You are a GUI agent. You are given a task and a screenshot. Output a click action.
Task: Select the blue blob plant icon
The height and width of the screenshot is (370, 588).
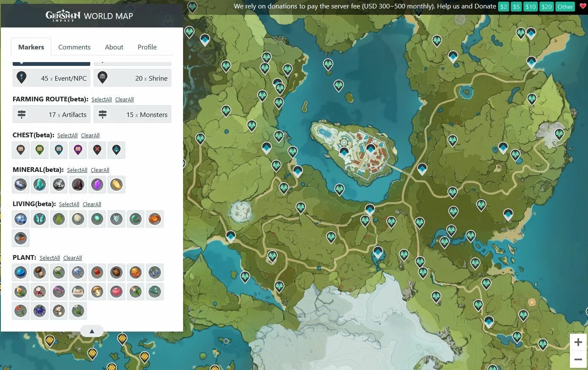click(x=21, y=272)
